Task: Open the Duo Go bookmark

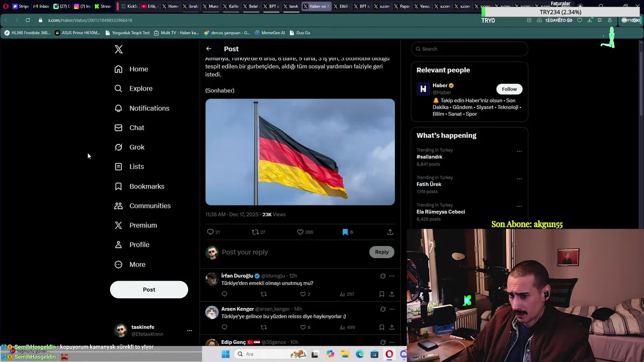Action: 300,33
